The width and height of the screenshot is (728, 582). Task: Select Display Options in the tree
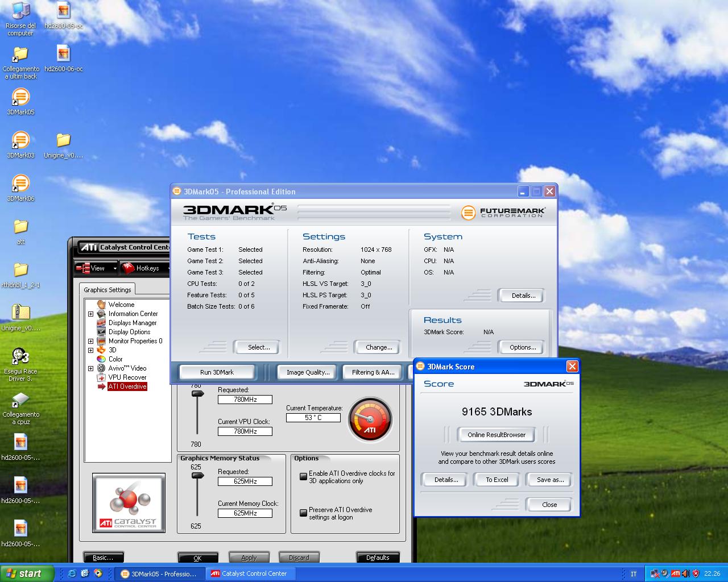click(x=130, y=332)
